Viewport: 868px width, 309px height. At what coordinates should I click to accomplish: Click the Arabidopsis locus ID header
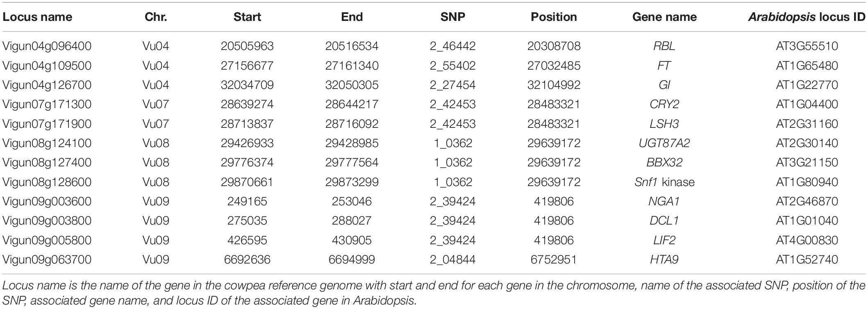click(x=807, y=17)
